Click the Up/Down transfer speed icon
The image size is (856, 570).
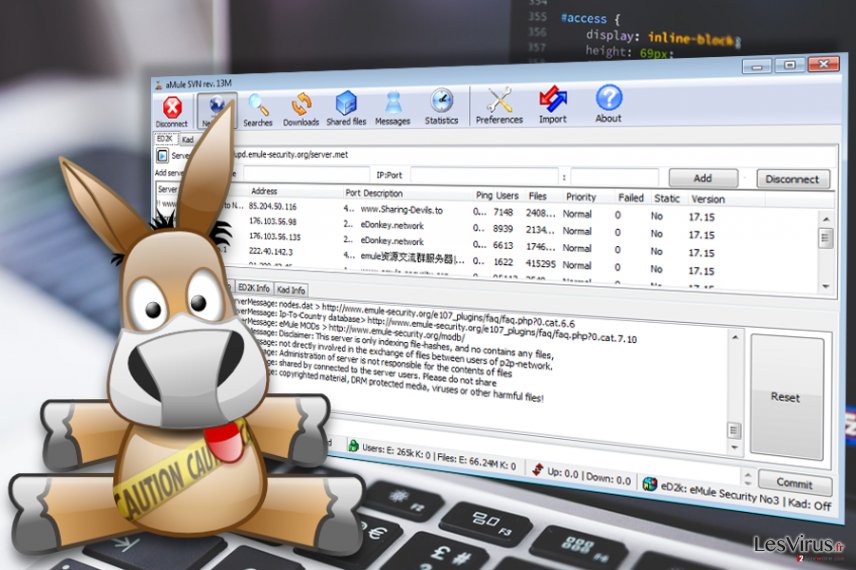(x=538, y=469)
